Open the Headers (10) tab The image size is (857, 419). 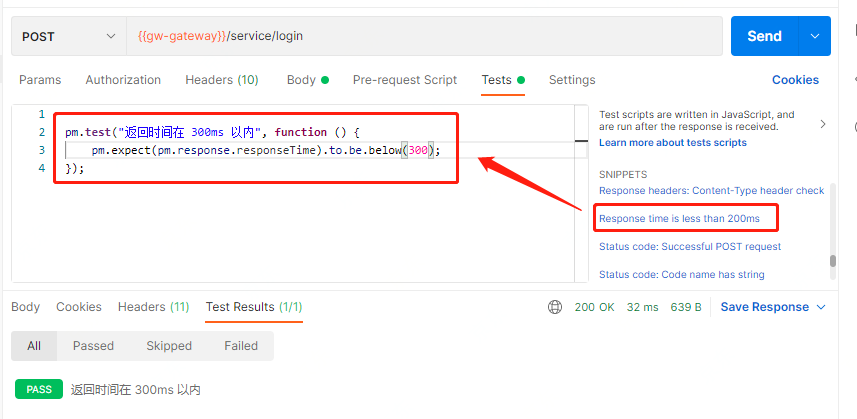click(221, 80)
